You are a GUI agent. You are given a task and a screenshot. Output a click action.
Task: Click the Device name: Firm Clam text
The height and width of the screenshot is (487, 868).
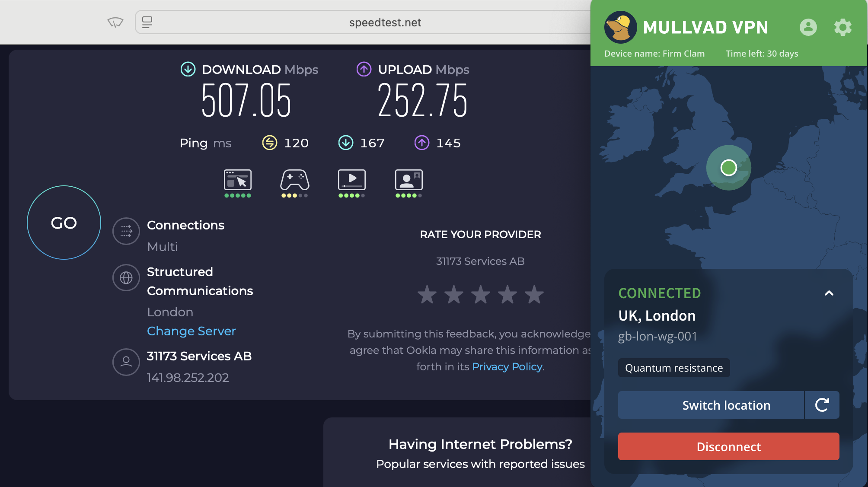[x=654, y=54]
